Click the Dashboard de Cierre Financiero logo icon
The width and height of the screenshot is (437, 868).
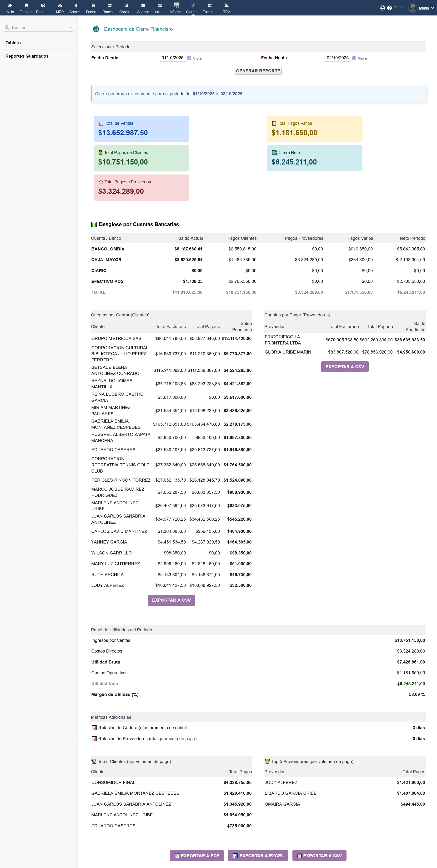click(x=96, y=29)
